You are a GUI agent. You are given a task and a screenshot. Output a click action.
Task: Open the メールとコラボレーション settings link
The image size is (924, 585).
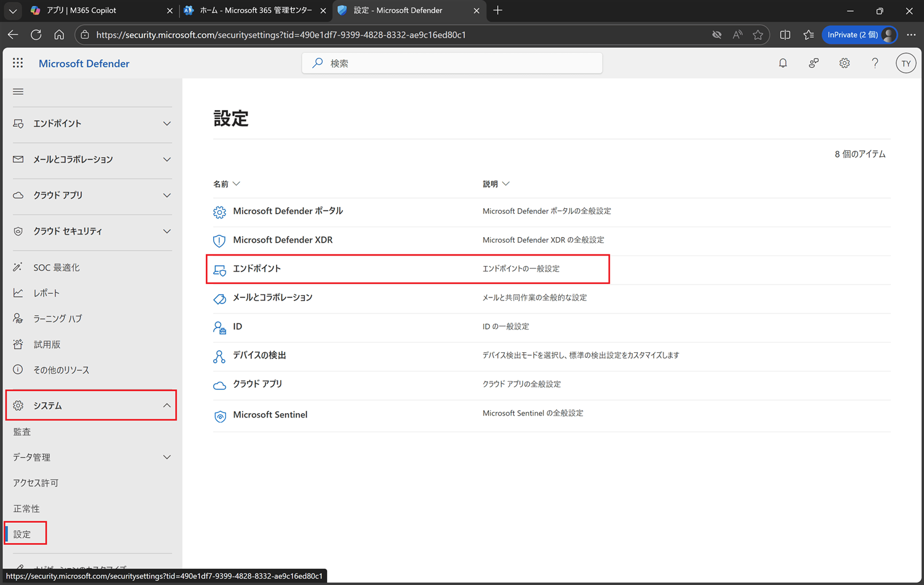tap(272, 297)
